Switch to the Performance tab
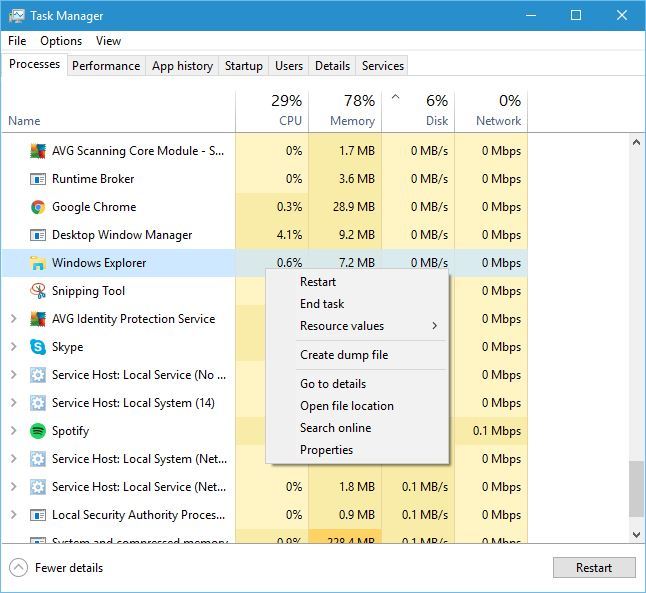646x593 pixels. [x=106, y=66]
